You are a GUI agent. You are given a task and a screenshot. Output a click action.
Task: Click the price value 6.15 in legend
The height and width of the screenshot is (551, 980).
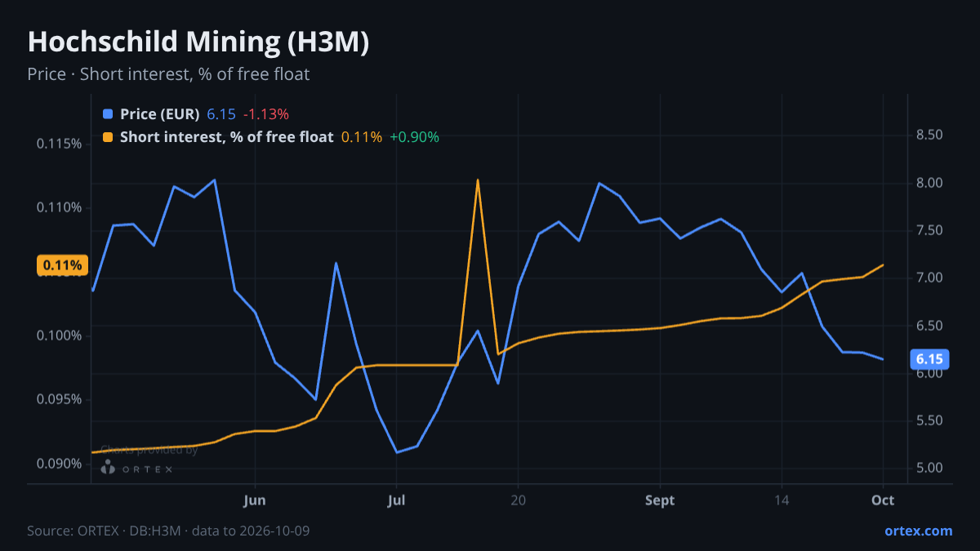point(220,114)
